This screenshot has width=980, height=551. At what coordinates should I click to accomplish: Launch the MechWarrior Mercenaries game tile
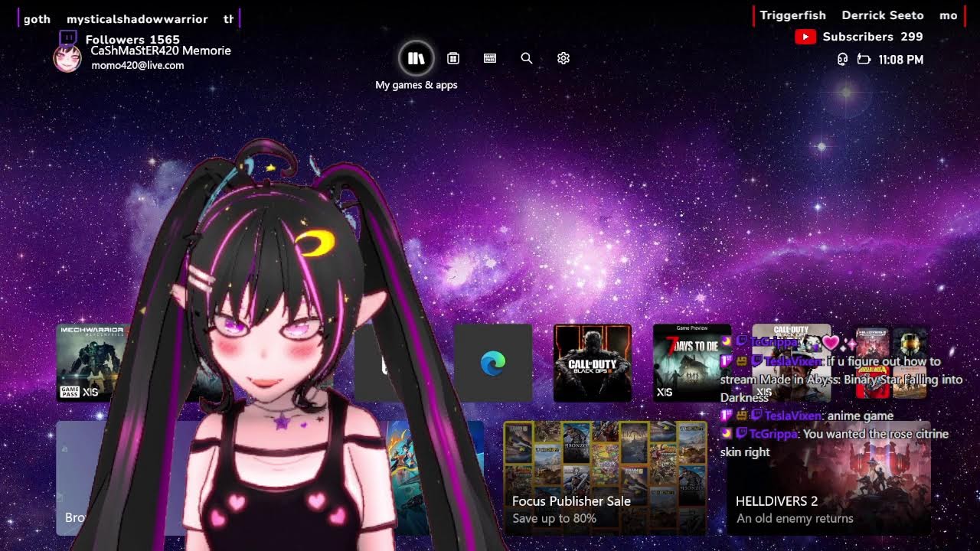click(93, 363)
